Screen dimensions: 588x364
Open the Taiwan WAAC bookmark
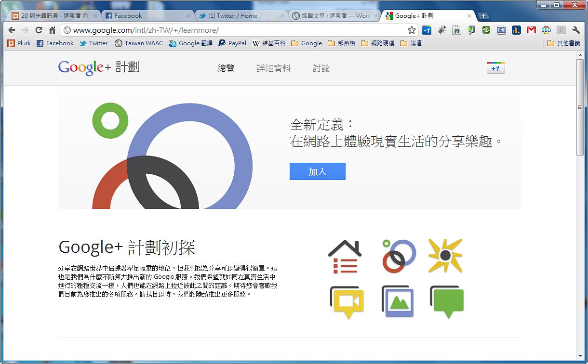point(139,43)
